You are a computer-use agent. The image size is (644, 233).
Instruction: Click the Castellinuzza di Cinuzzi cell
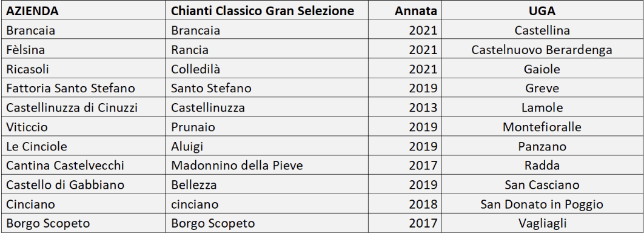click(x=84, y=107)
